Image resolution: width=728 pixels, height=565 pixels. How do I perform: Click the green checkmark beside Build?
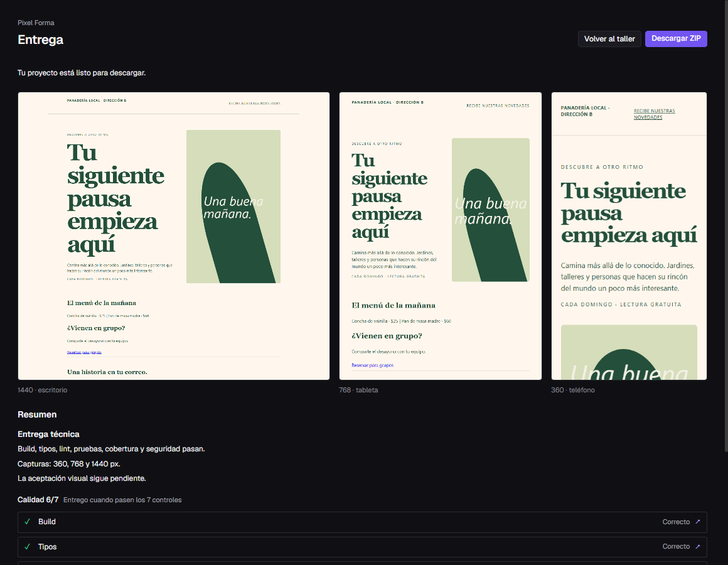click(28, 522)
